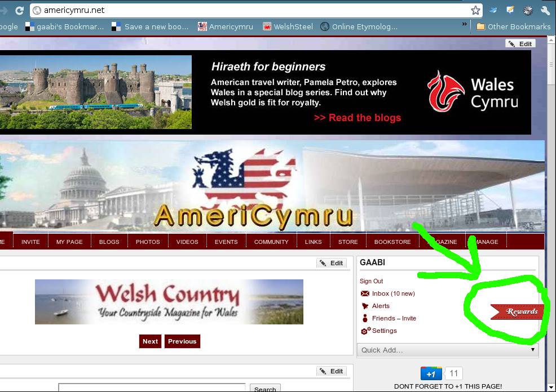Bookmark page with the star icon

pos(475,10)
